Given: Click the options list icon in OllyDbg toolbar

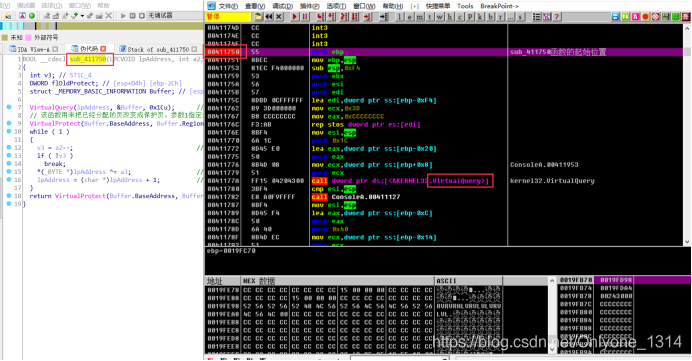Looking at the screenshot, I should (537, 17).
